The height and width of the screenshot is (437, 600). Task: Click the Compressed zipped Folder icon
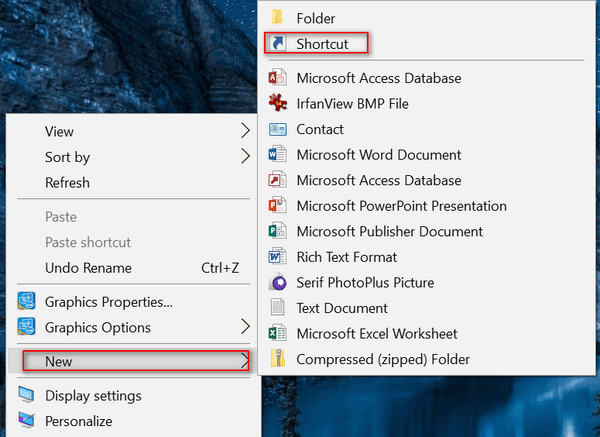pos(278,359)
